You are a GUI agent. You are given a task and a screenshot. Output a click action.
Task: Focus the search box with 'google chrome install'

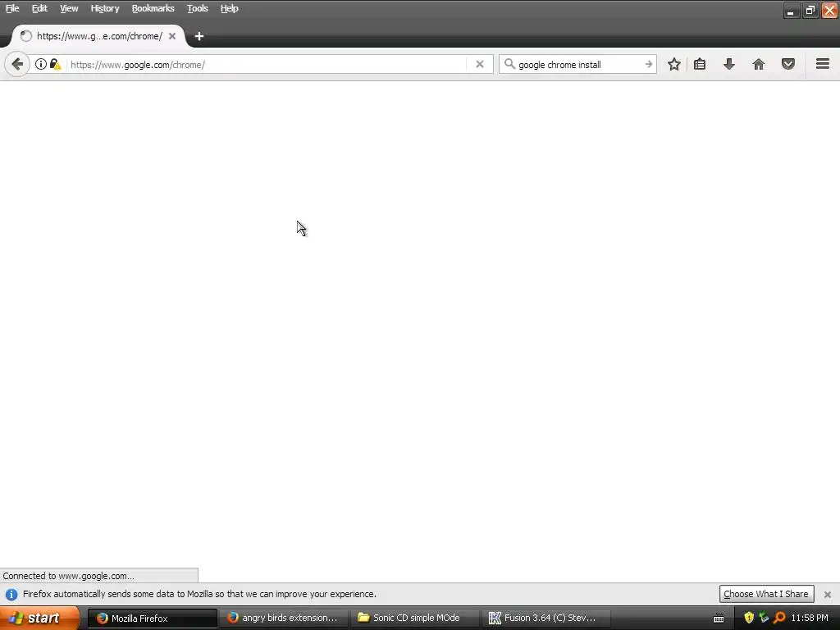pyautogui.click(x=578, y=64)
